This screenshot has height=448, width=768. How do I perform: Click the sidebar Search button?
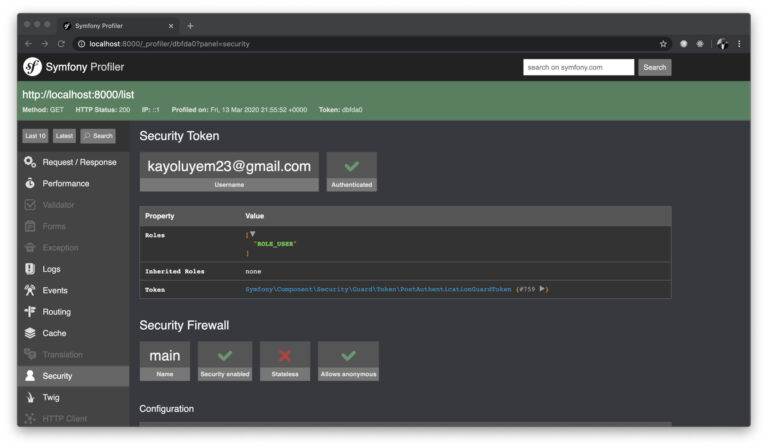98,136
